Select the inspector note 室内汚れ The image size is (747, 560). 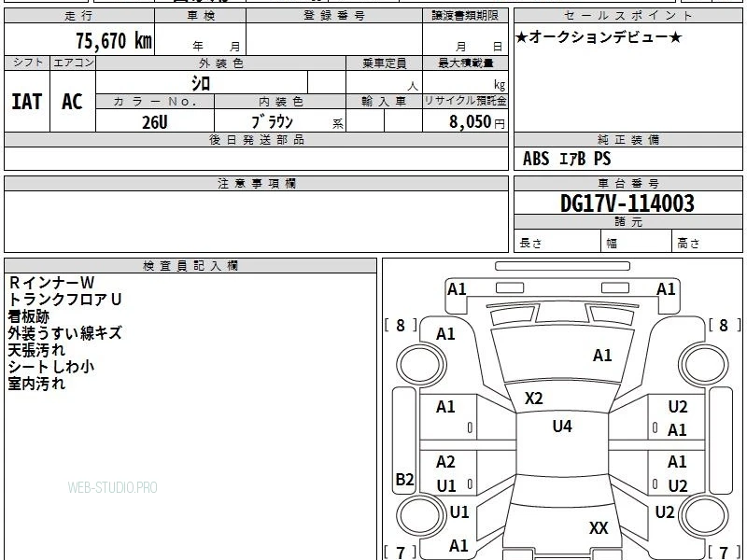tap(36, 384)
